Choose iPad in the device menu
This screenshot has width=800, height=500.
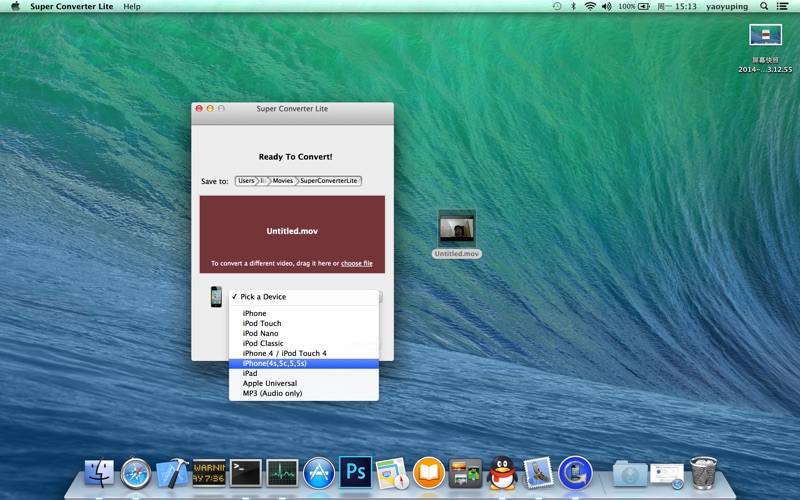tap(304, 373)
